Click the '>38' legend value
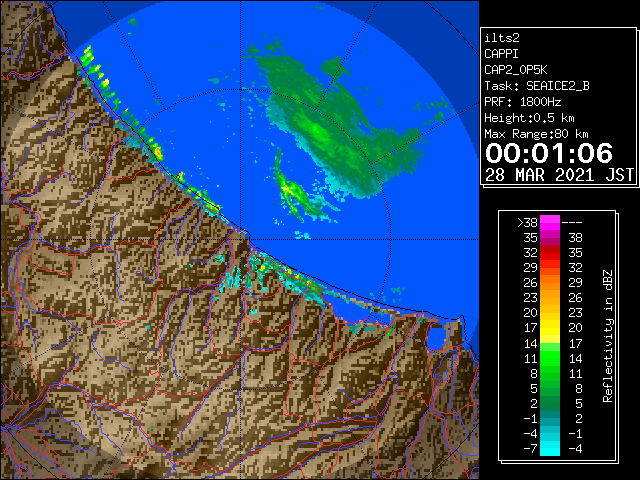 coord(527,223)
